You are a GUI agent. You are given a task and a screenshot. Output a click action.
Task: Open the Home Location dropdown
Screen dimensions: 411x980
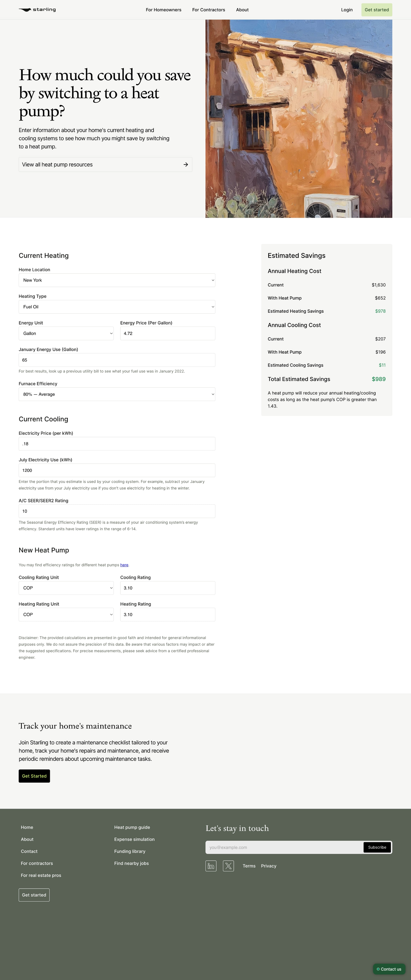point(117,280)
